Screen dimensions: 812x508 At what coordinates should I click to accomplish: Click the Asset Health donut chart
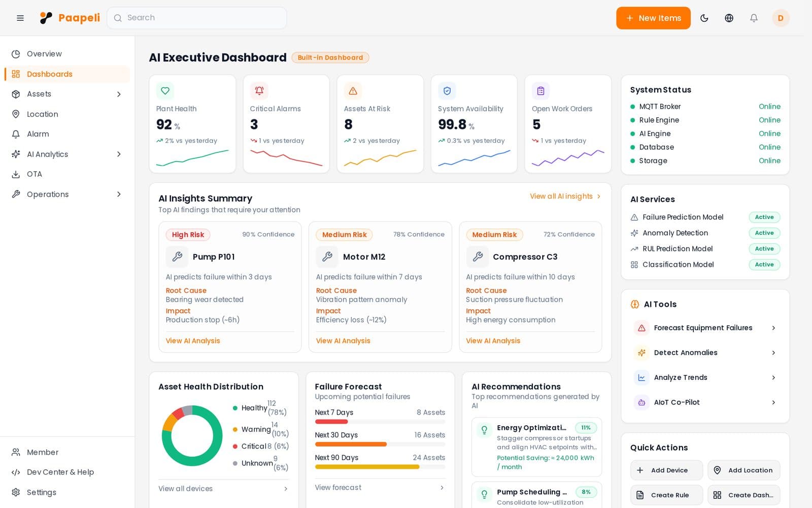click(x=192, y=436)
